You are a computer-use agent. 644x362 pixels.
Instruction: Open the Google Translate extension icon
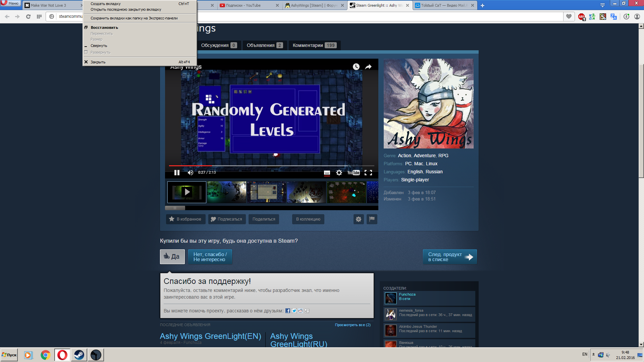pos(614,17)
